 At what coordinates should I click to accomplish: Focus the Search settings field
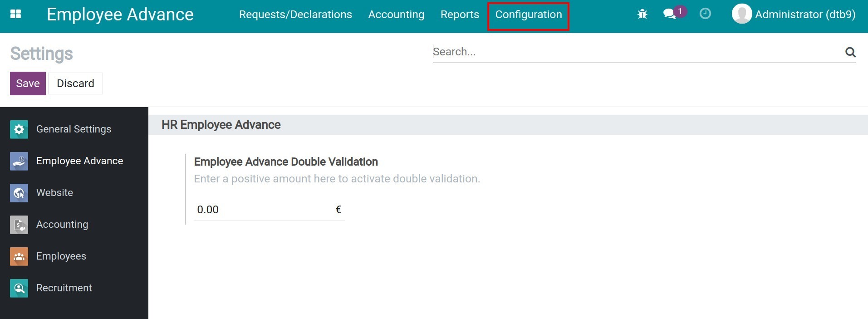tap(635, 52)
